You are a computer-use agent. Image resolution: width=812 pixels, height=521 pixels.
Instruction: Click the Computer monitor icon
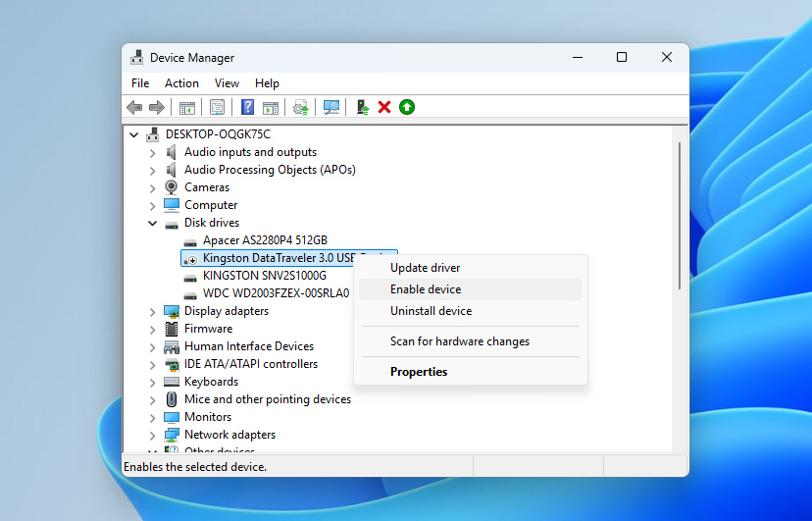(x=172, y=205)
